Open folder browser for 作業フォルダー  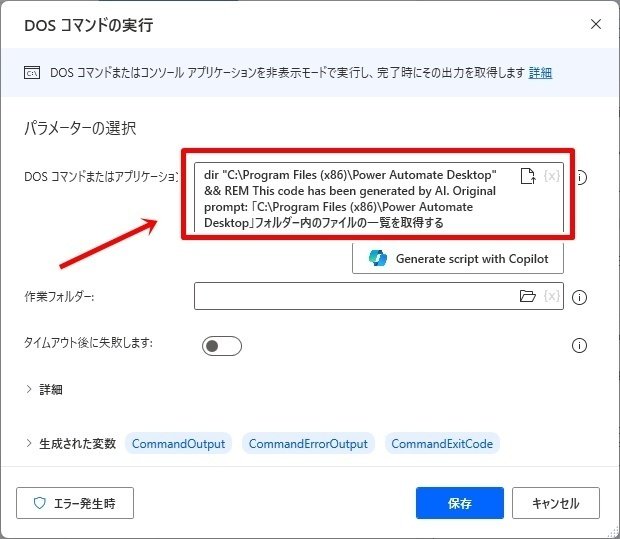[527, 296]
